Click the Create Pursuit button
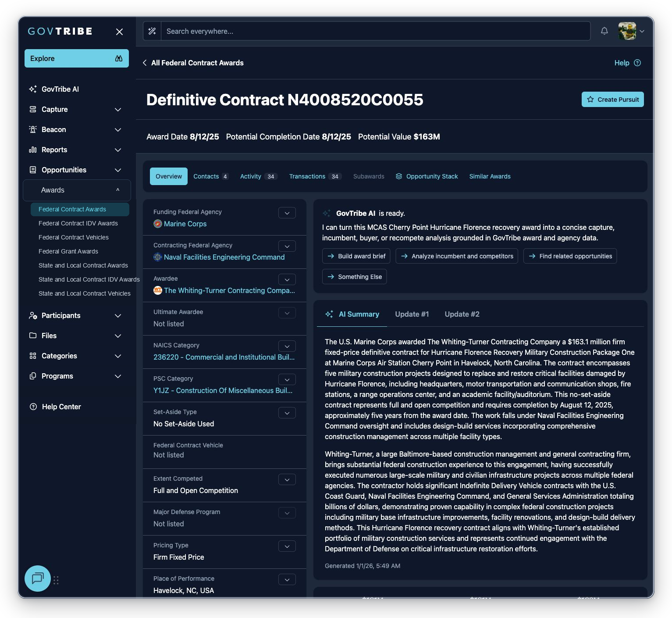 613,100
